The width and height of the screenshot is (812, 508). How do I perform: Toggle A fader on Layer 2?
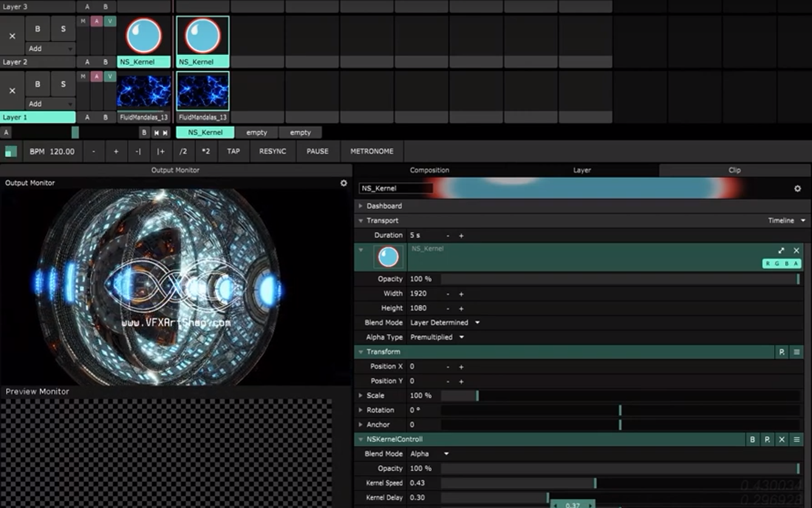click(x=97, y=21)
